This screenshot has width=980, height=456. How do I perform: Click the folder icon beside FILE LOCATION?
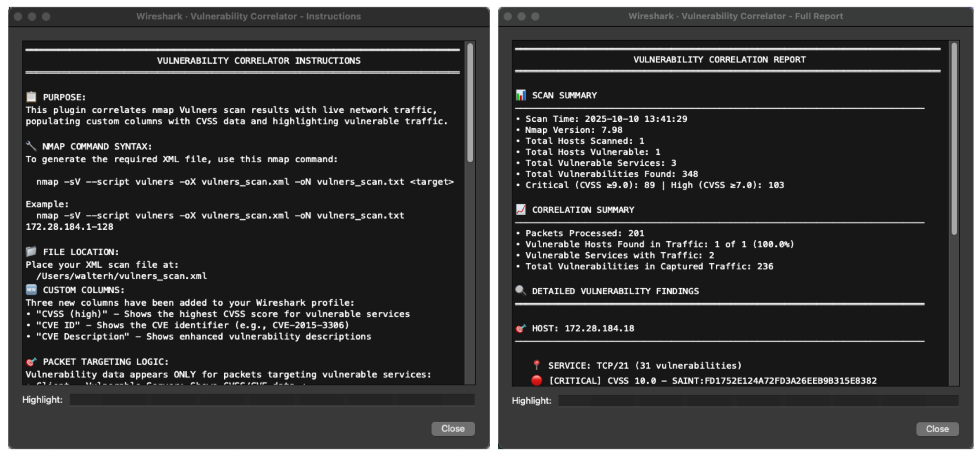pyautogui.click(x=31, y=251)
